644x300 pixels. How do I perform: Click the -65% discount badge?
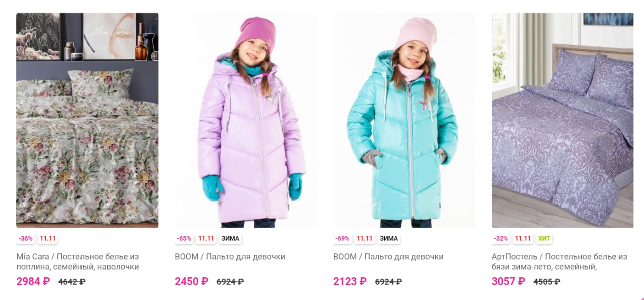(x=184, y=239)
